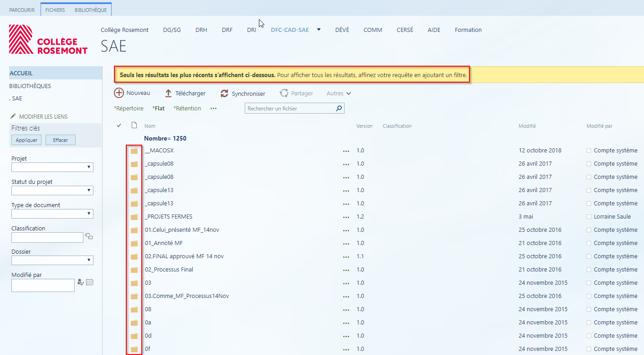Click the Télécharger upload arrow icon
The image size is (644, 355).
point(168,94)
